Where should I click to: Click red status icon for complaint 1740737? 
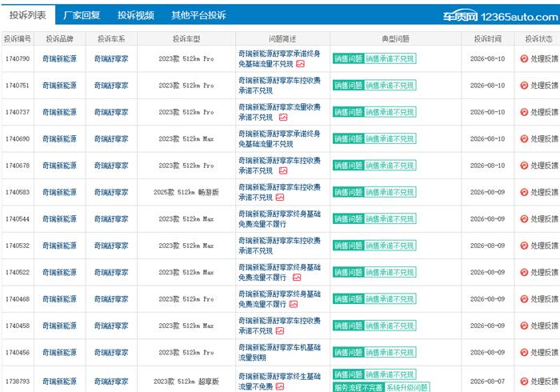pyautogui.click(x=524, y=112)
